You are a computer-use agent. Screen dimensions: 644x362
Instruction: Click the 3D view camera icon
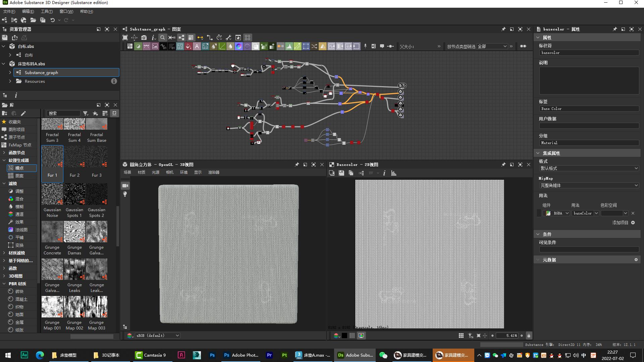125,185
